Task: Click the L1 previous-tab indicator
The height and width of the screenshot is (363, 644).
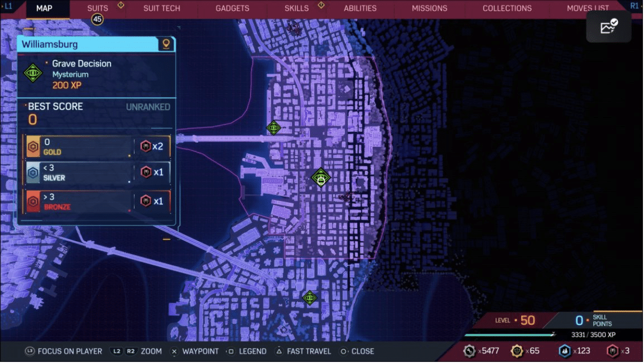Action: click(7, 5)
